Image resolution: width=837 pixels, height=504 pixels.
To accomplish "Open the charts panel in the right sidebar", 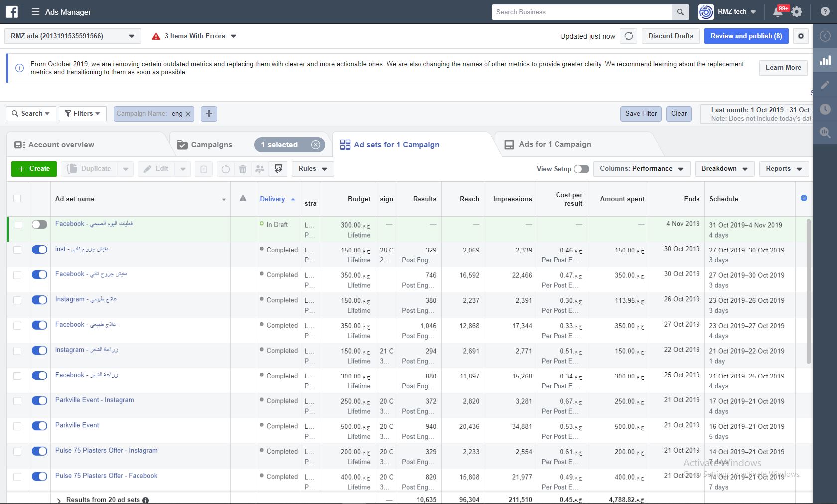I will pos(825,60).
